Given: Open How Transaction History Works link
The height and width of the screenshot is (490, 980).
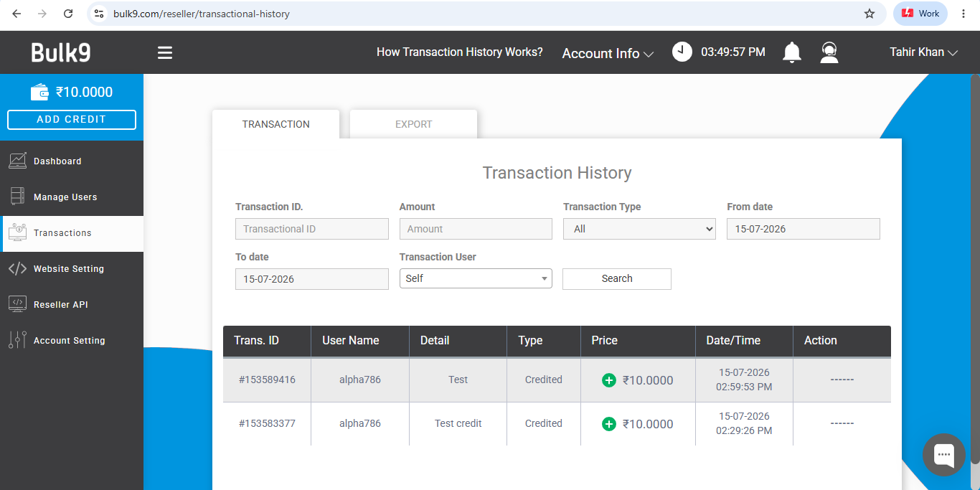Looking at the screenshot, I should (x=460, y=52).
